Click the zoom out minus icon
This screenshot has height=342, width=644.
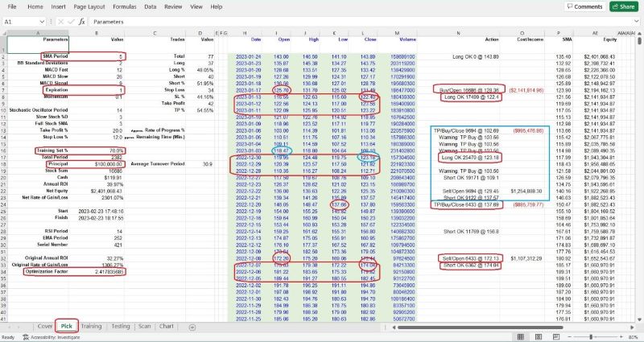coord(568,337)
